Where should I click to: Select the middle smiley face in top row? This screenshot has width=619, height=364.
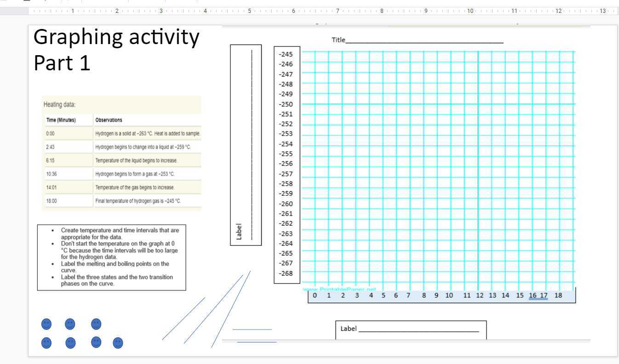point(70,324)
